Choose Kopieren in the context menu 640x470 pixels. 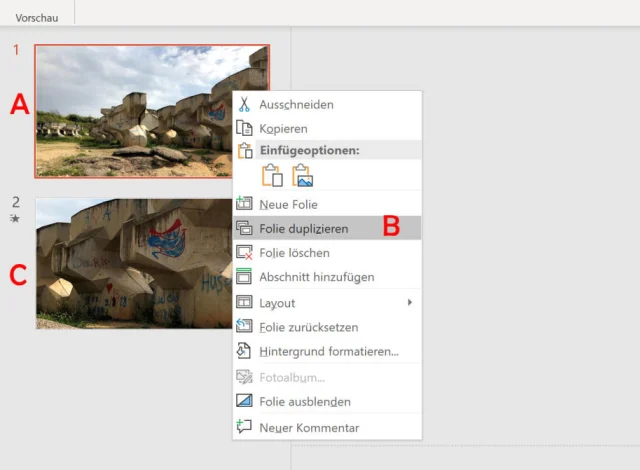(x=283, y=128)
